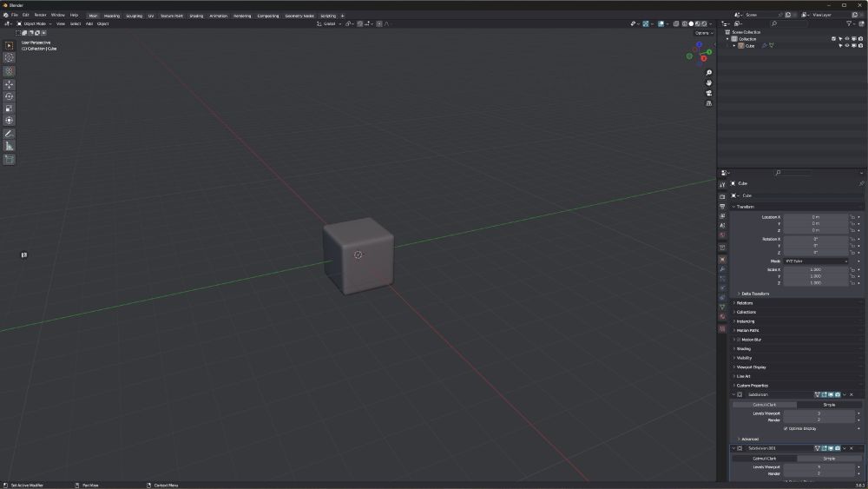Switch to the Sculpting workspace tab
Image resolution: width=868 pixels, height=489 pixels.
pos(134,16)
